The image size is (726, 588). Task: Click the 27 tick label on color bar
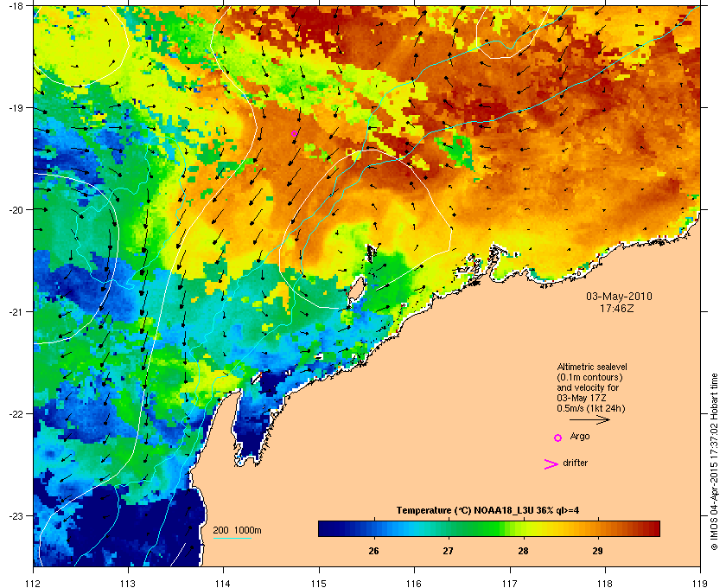tap(449, 551)
